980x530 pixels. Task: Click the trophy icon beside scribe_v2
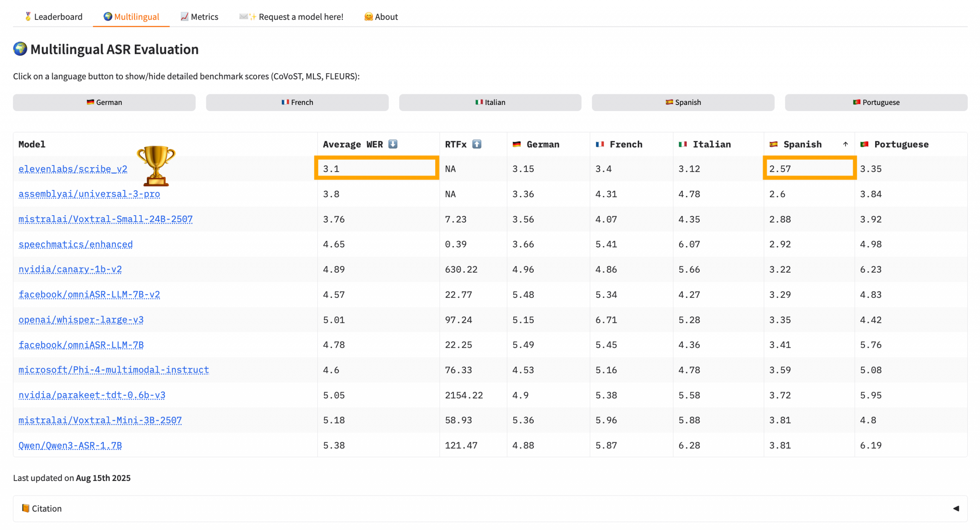156,165
